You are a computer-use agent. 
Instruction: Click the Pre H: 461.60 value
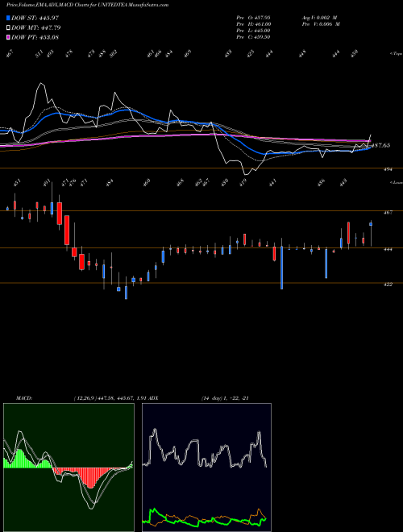coord(253,24)
